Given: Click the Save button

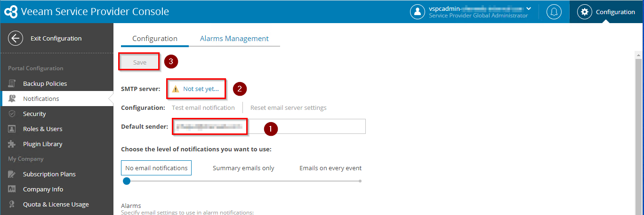Looking at the screenshot, I should coord(140,62).
